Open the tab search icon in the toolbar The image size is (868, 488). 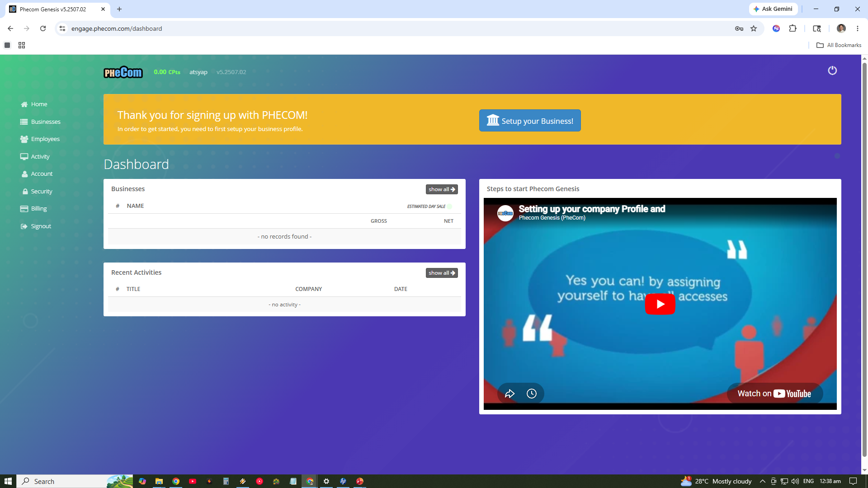click(817, 28)
